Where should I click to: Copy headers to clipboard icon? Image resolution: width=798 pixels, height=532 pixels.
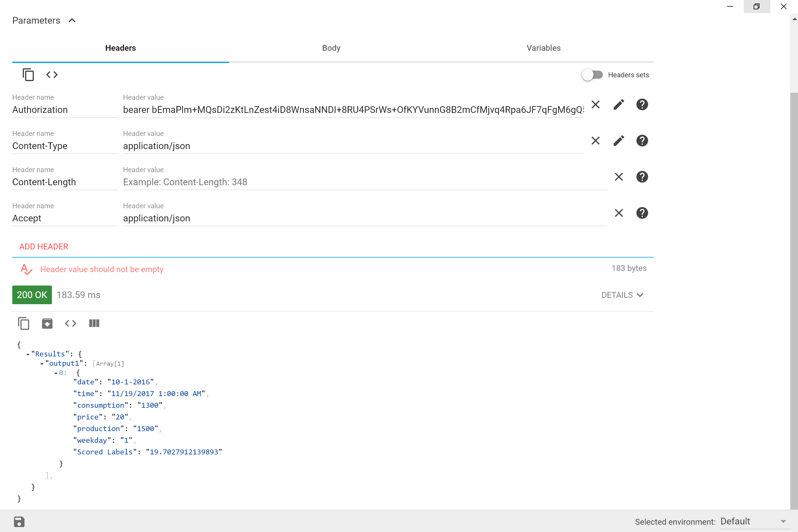pyautogui.click(x=28, y=75)
